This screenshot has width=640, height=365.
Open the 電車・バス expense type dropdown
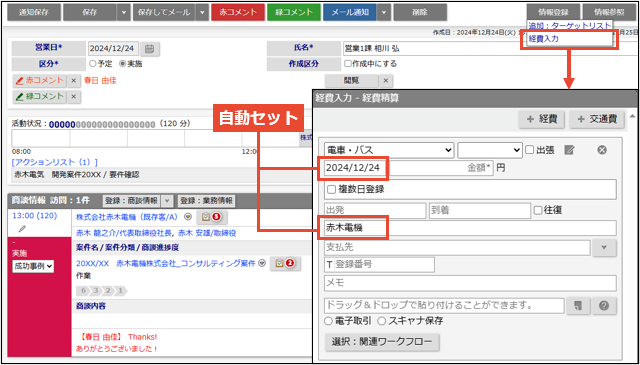pos(389,150)
